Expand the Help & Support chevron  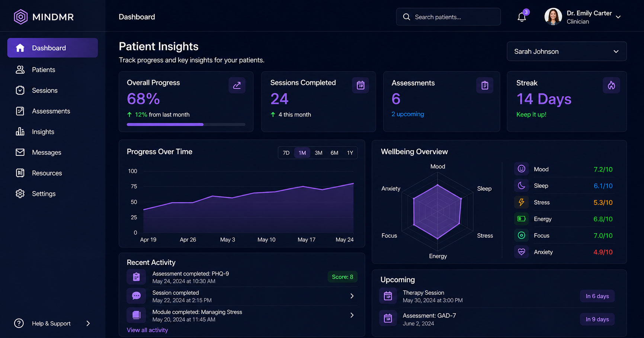88,323
